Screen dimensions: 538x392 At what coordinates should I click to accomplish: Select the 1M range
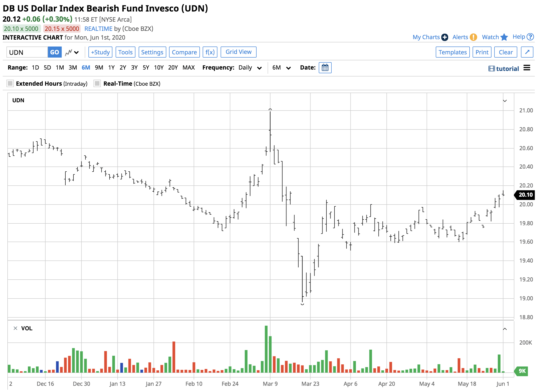(60, 68)
